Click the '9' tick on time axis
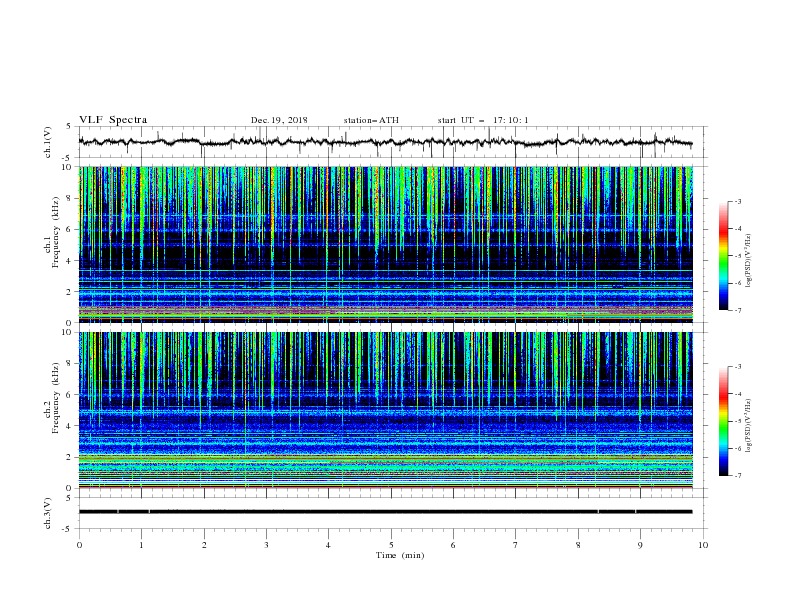 pos(640,545)
